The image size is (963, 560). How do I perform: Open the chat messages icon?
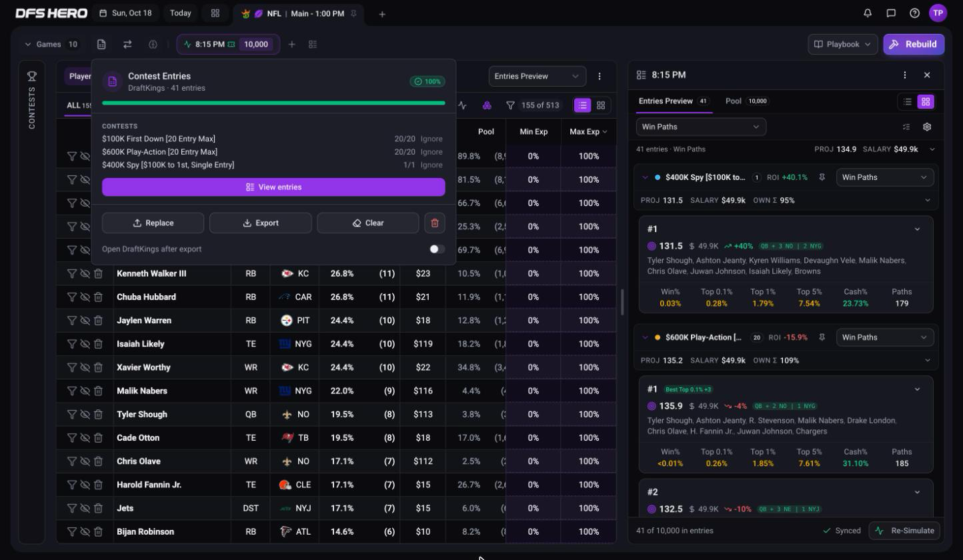coord(891,13)
